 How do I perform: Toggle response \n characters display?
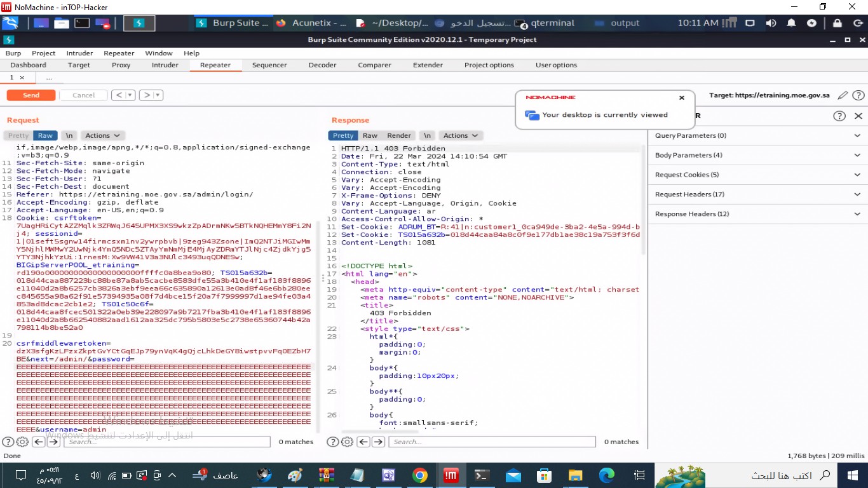pyautogui.click(x=427, y=135)
